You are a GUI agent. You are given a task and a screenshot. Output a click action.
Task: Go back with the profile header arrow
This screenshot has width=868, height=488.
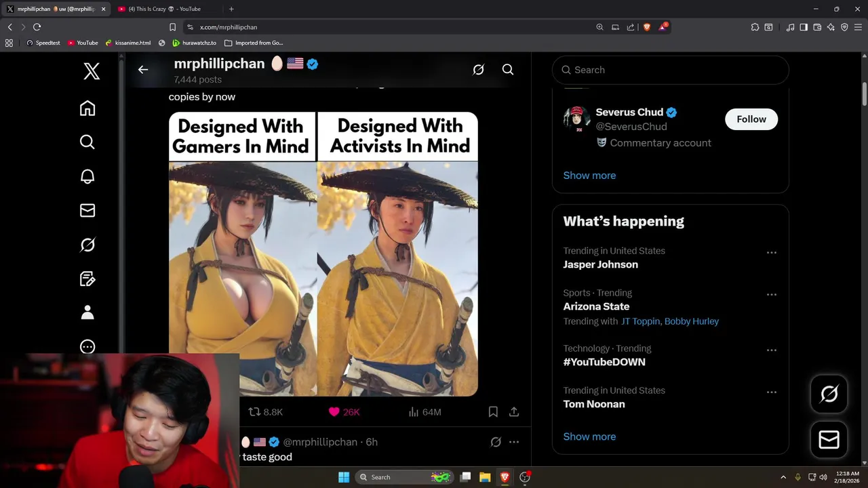(x=143, y=69)
